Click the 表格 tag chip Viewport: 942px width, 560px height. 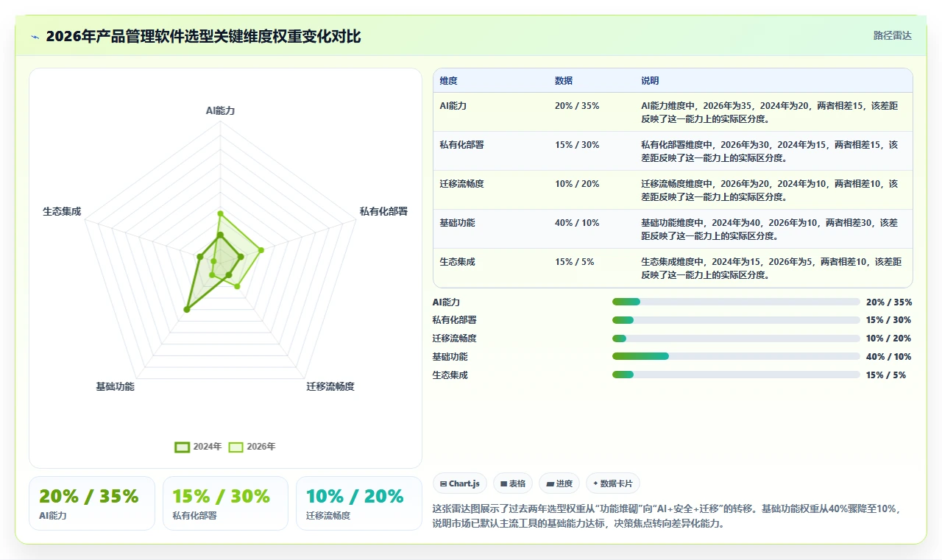(x=513, y=483)
